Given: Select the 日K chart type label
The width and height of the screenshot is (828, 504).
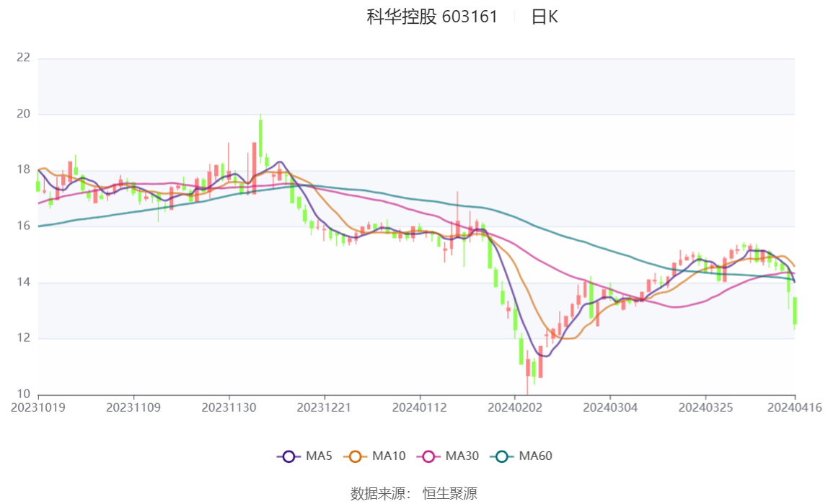Looking at the screenshot, I should pyautogui.click(x=545, y=17).
